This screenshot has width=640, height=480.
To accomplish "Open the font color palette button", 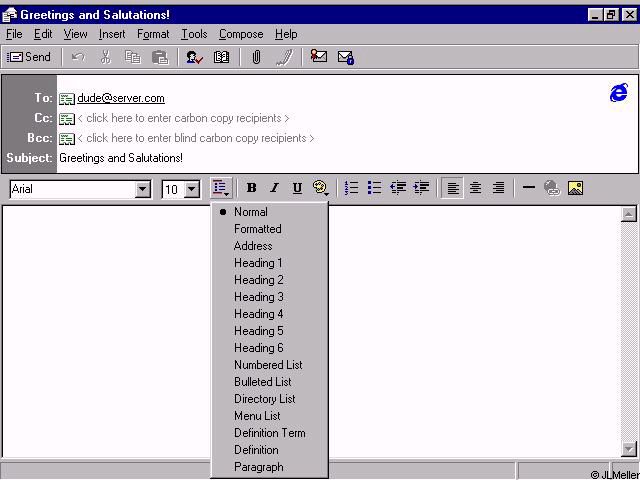I will point(321,188).
